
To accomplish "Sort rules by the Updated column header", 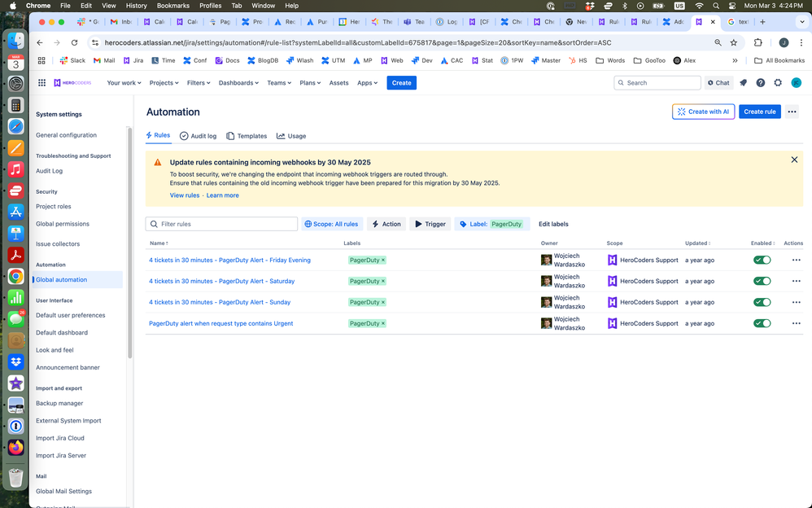I will coord(697,243).
